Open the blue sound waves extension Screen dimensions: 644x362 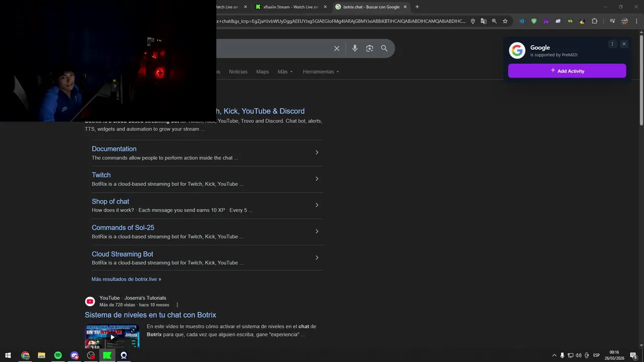(522, 21)
